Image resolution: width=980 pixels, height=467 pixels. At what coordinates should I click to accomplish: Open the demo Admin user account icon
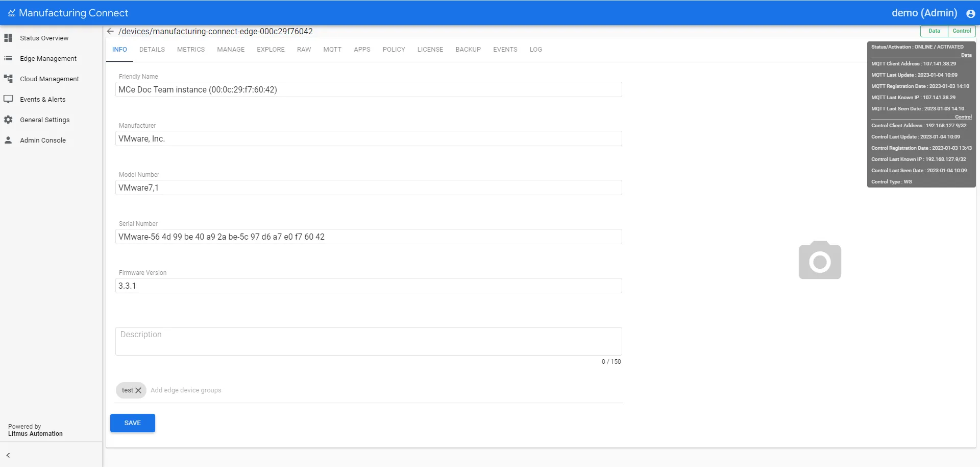tap(970, 14)
